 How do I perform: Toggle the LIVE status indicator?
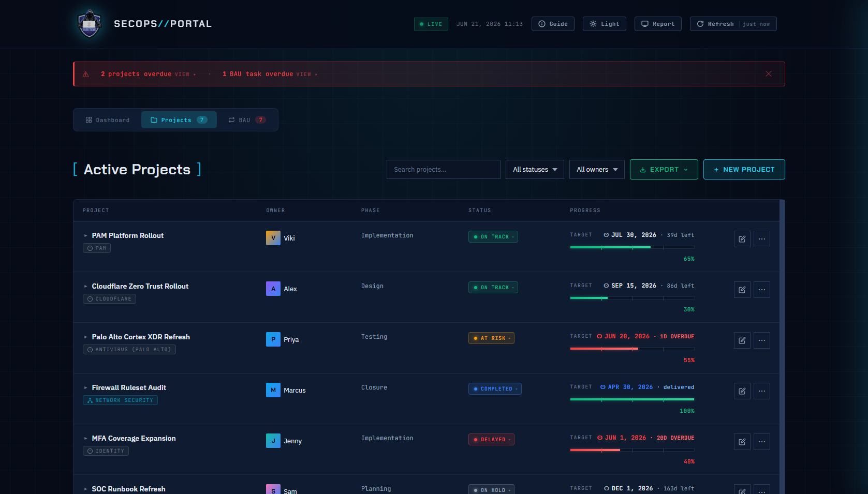431,24
